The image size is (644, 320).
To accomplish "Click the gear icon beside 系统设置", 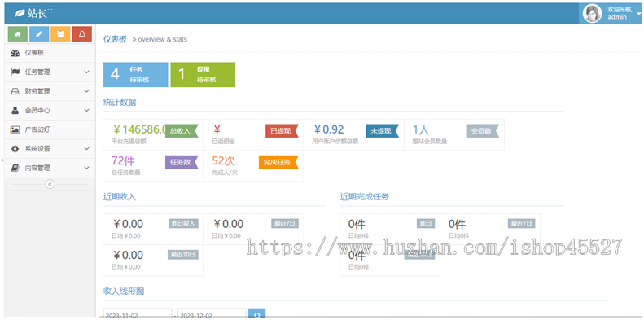I will [x=15, y=149].
